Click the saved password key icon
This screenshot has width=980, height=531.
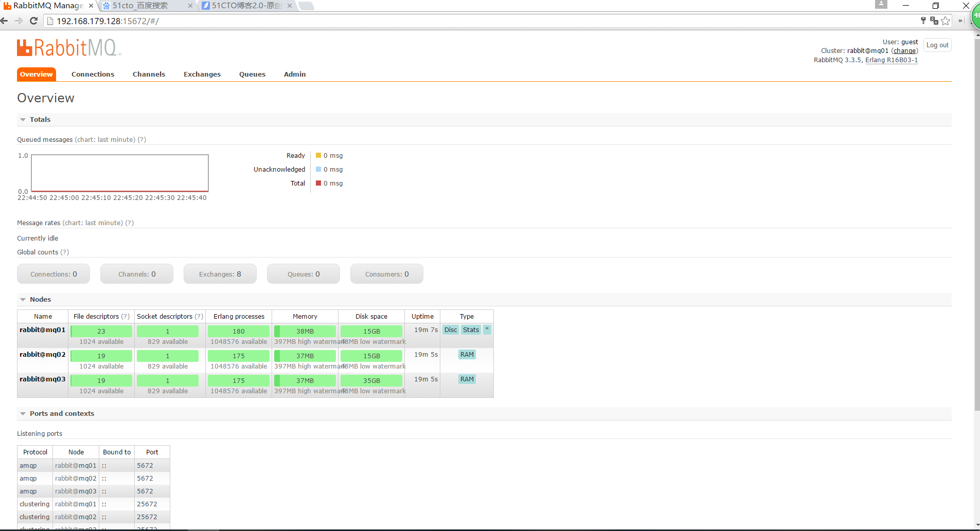click(923, 21)
